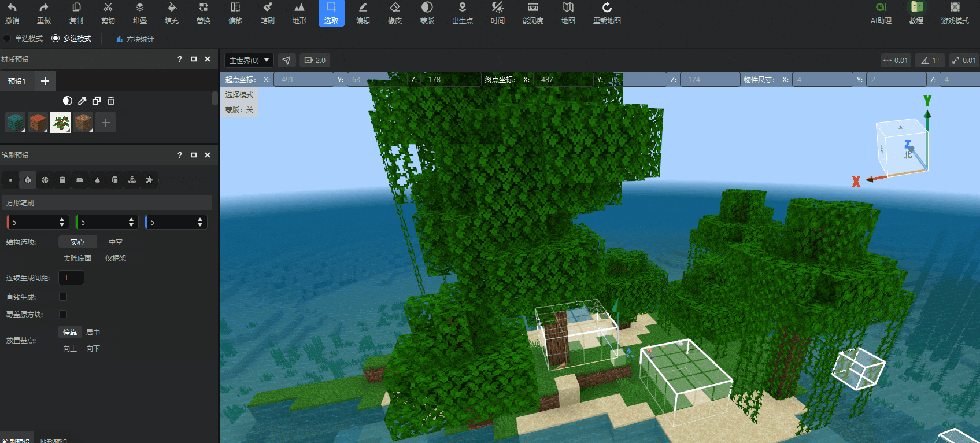Select the 地形 (terrain) tool
The width and height of the screenshot is (980, 443).
click(299, 13)
